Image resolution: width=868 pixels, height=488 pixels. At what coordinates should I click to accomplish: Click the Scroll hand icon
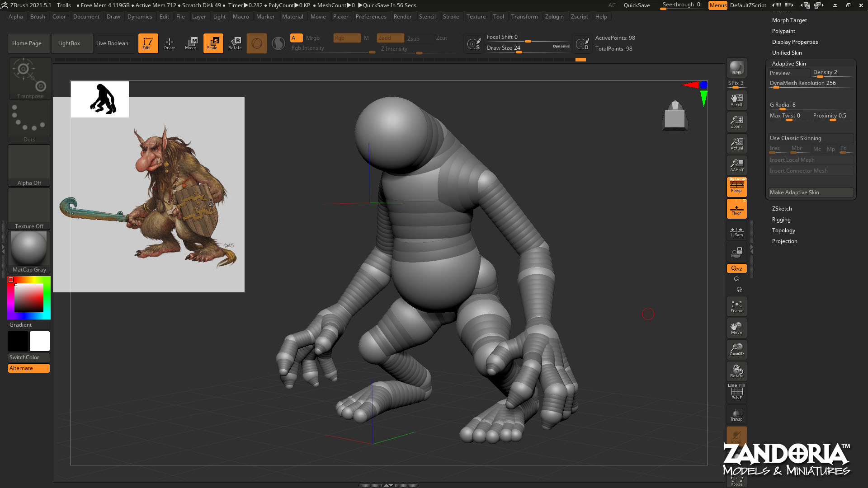pos(736,100)
